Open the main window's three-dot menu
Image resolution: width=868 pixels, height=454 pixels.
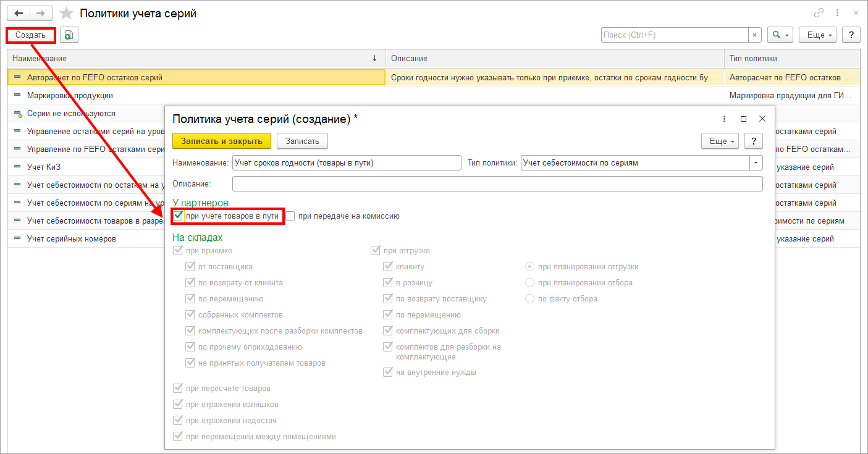[x=838, y=13]
